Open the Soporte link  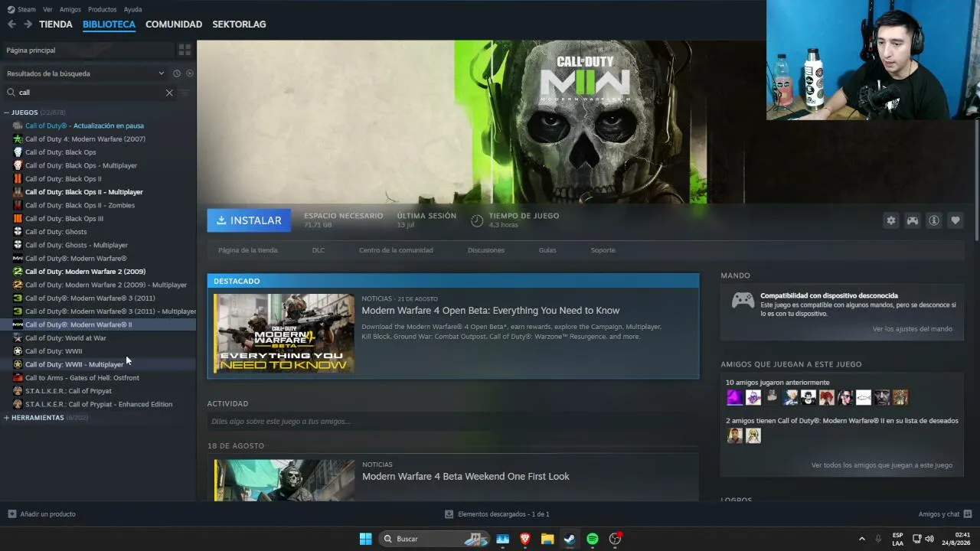[603, 250]
